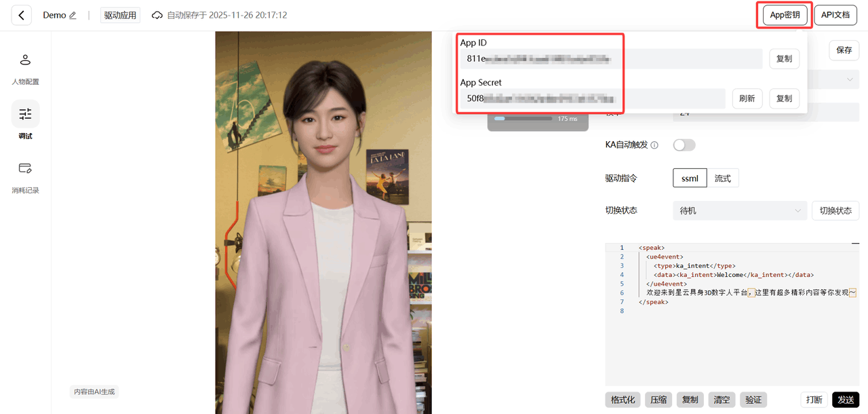Viewport: 868px width, 414px height.
Task: Click the 发送 button
Action: point(846,400)
